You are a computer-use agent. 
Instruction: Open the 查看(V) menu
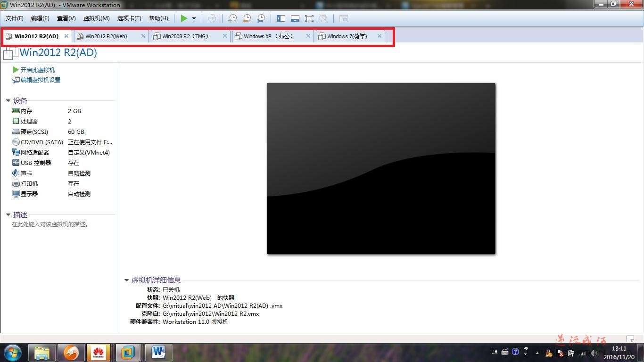(66, 18)
